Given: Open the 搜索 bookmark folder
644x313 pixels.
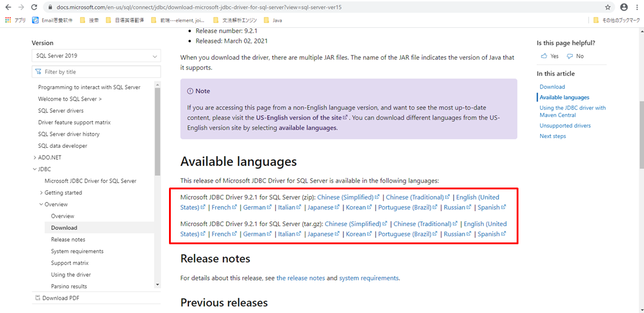Looking at the screenshot, I should (x=89, y=20).
